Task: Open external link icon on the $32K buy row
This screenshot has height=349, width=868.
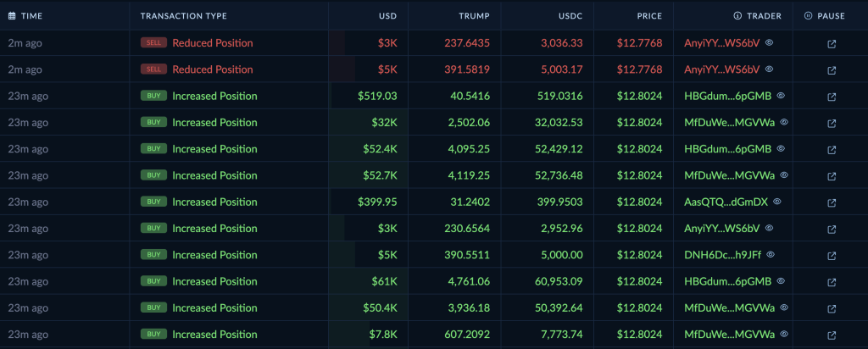Action: pos(832,124)
